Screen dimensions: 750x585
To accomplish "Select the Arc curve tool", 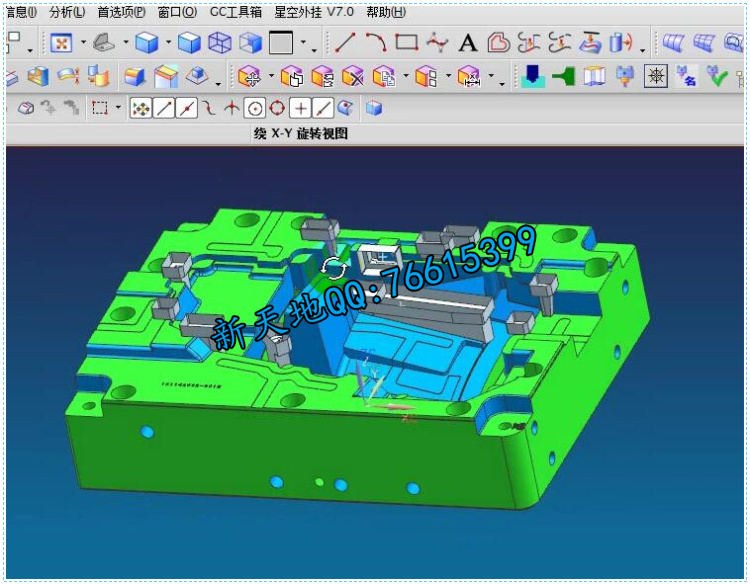I will click(376, 42).
